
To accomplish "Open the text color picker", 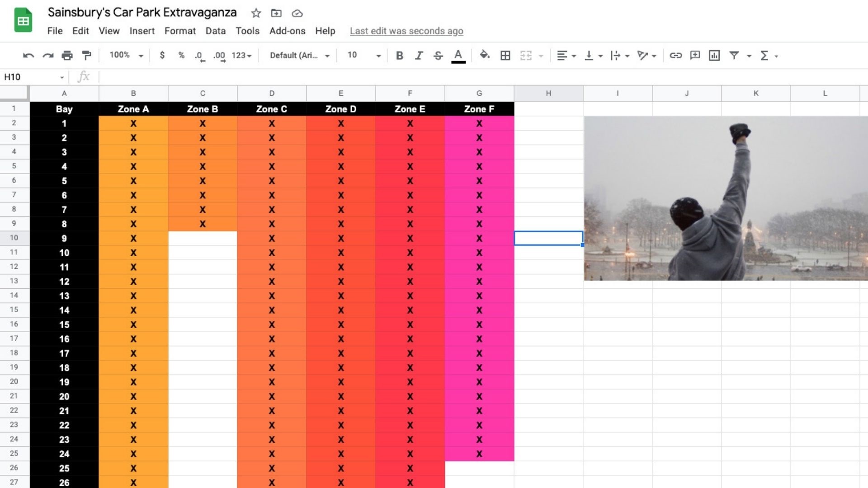I will tap(458, 56).
